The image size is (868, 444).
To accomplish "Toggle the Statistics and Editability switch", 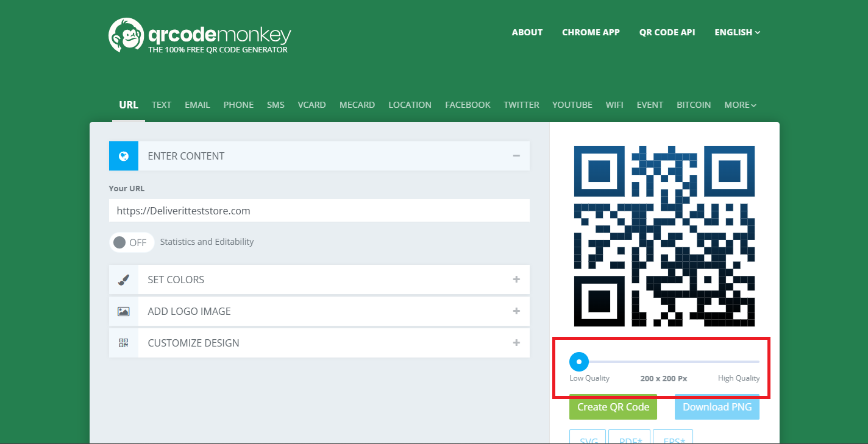I will coord(132,242).
